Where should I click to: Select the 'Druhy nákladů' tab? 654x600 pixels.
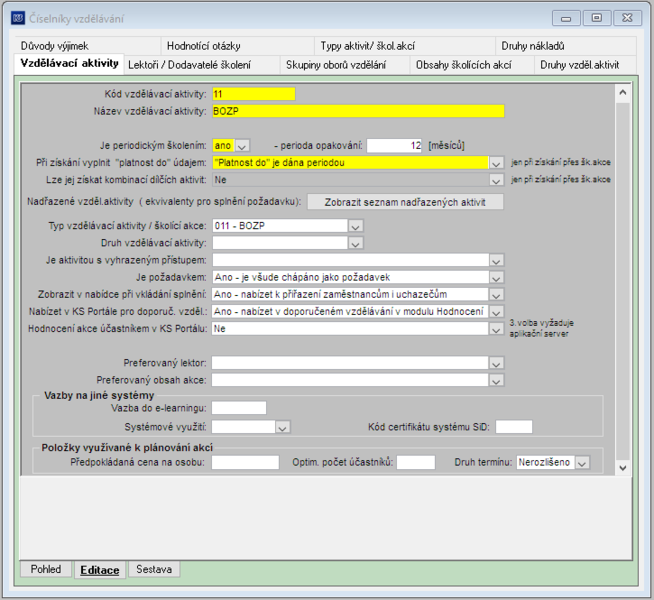533,46
